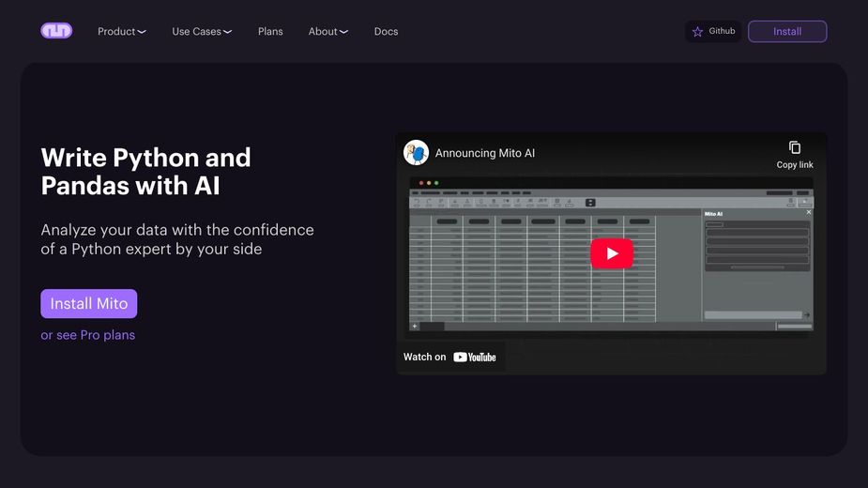Viewport: 868px width, 488px height.
Task: Click the Copy link icon on the video
Action: 794,148
